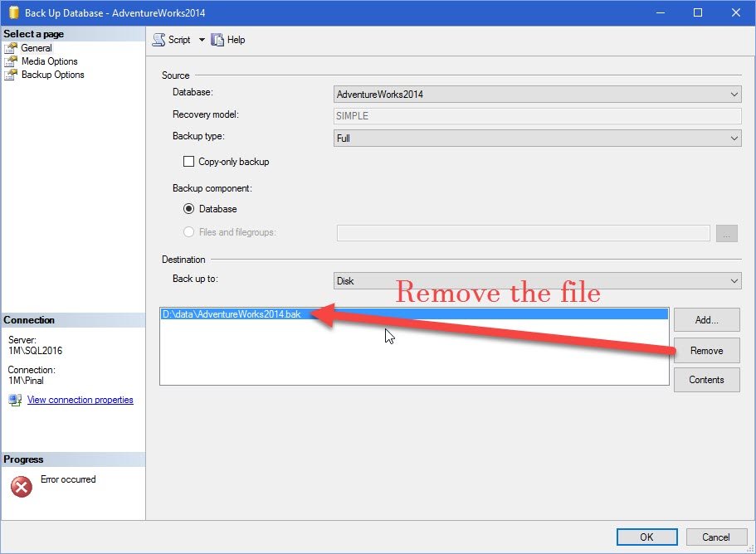Click the Cancel button
756x554 pixels.
(715, 537)
